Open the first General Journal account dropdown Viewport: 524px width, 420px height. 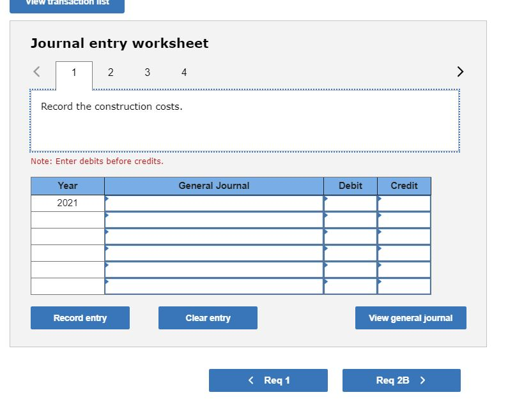214,202
